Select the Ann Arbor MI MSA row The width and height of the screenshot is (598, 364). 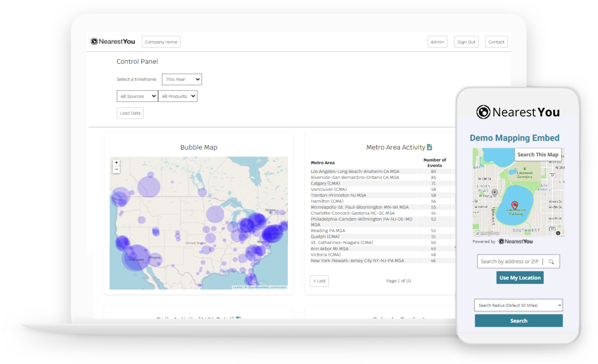coord(382,249)
